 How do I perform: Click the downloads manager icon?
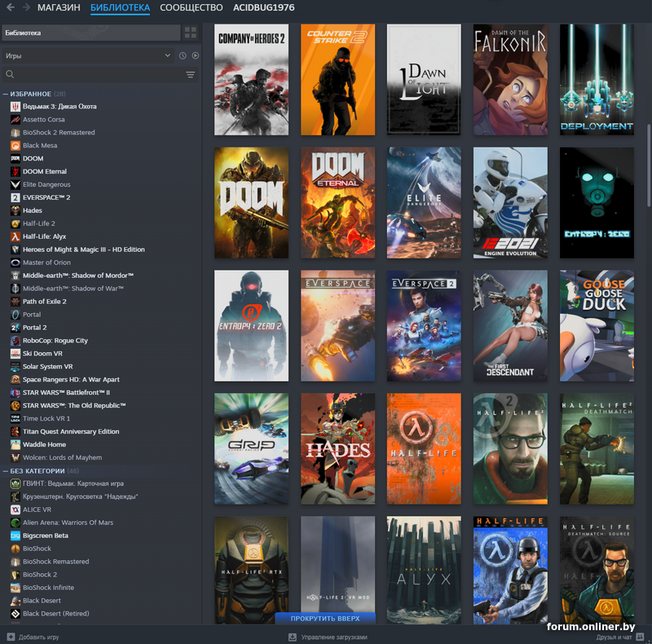[x=293, y=637]
